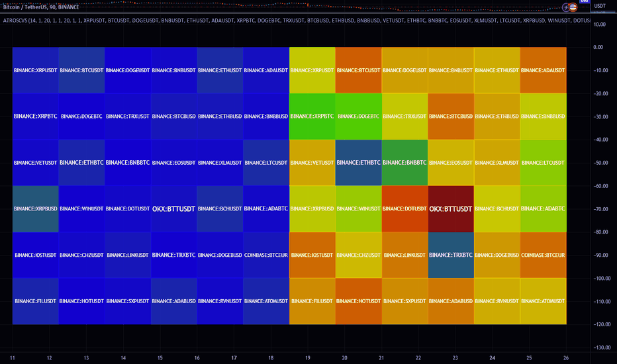Click the steel-blue BINANCE:ETHBTC cell in right grid
617x364 pixels.
[x=358, y=163]
